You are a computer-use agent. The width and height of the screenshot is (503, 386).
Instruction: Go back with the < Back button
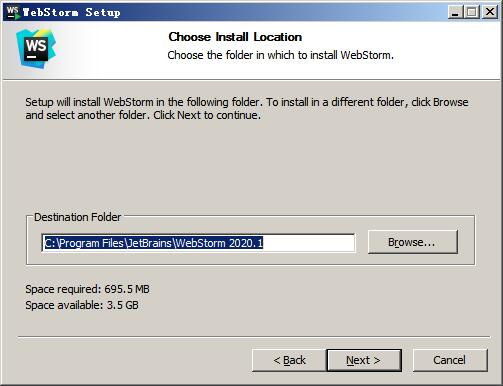click(x=289, y=360)
